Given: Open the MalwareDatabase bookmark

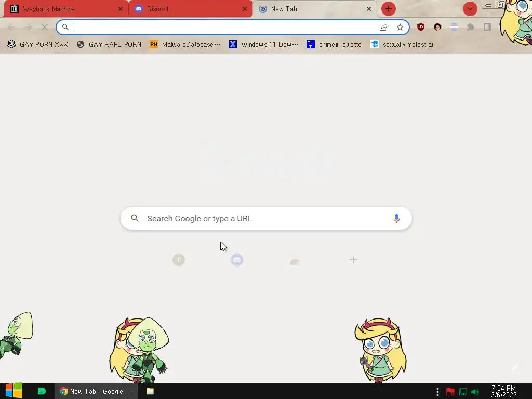Looking at the screenshot, I should 185,44.
